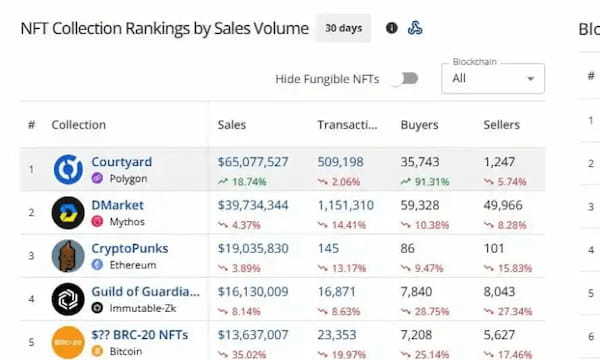This screenshot has height=360, width=600.
Task: Open the CryptoPunks avatar thumbnail
Action: (68, 256)
